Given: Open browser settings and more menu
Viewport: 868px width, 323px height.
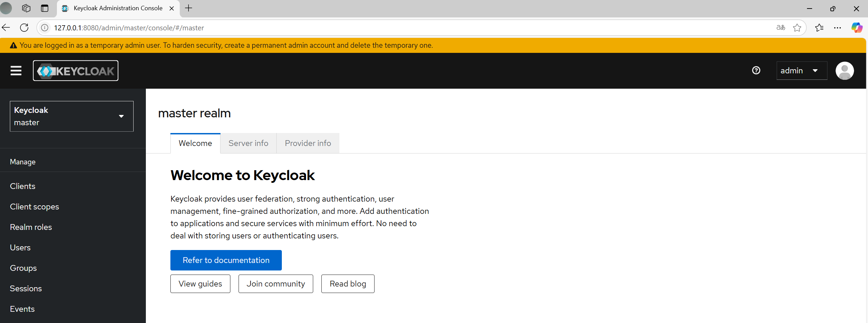Looking at the screenshot, I should pyautogui.click(x=837, y=28).
